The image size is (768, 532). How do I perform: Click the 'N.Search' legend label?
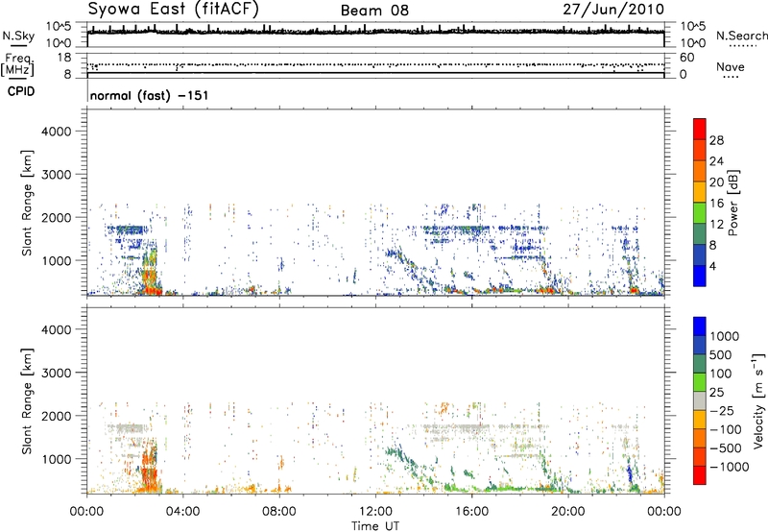[x=741, y=36]
